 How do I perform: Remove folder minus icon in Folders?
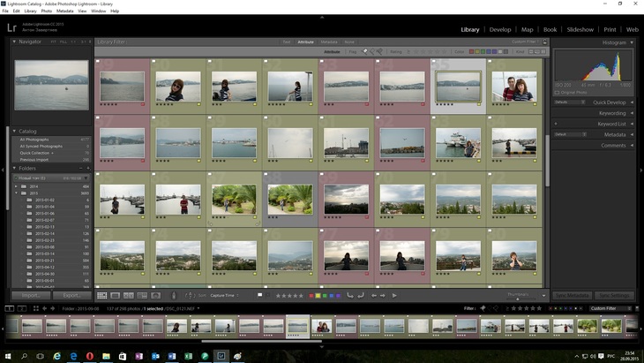coord(80,168)
